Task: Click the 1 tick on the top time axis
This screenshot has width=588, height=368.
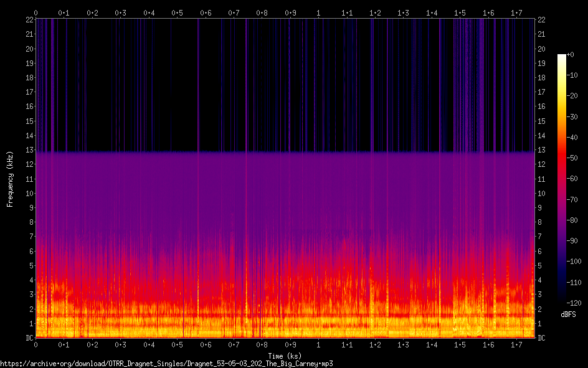Action: pyautogui.click(x=319, y=12)
